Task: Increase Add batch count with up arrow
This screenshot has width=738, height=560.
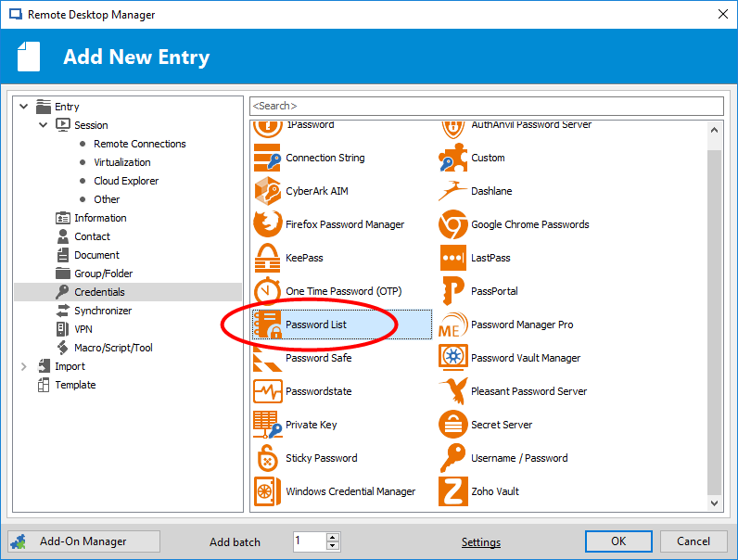Action: [x=334, y=537]
